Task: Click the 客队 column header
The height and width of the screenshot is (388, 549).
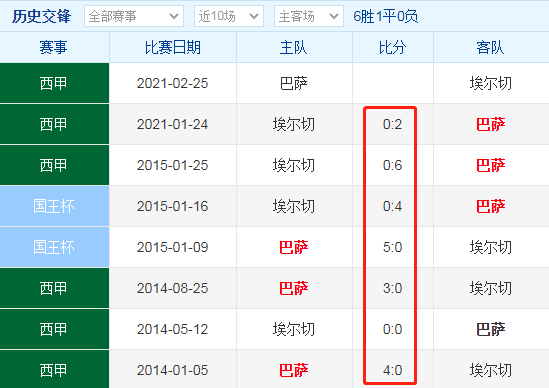Action: pyautogui.click(x=490, y=47)
